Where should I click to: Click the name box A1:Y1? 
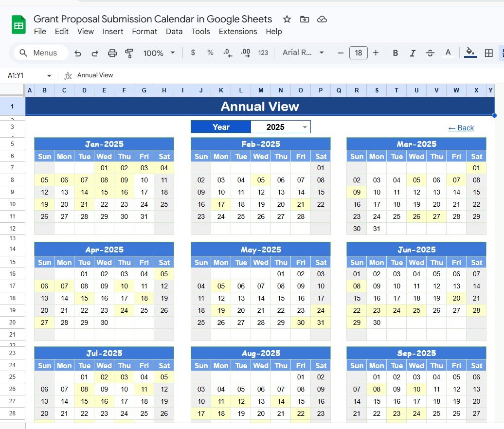(16, 75)
